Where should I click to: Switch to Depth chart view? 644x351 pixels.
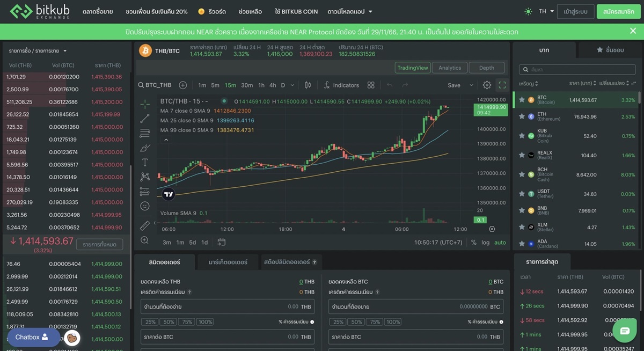tap(487, 68)
